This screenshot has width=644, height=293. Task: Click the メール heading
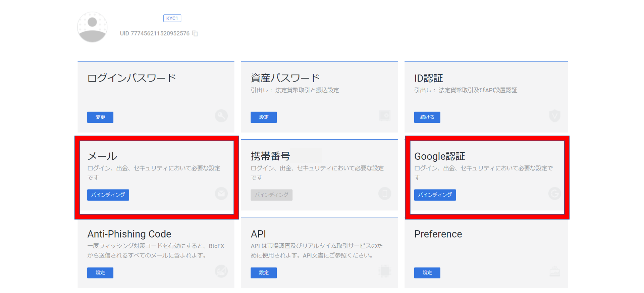tap(102, 156)
